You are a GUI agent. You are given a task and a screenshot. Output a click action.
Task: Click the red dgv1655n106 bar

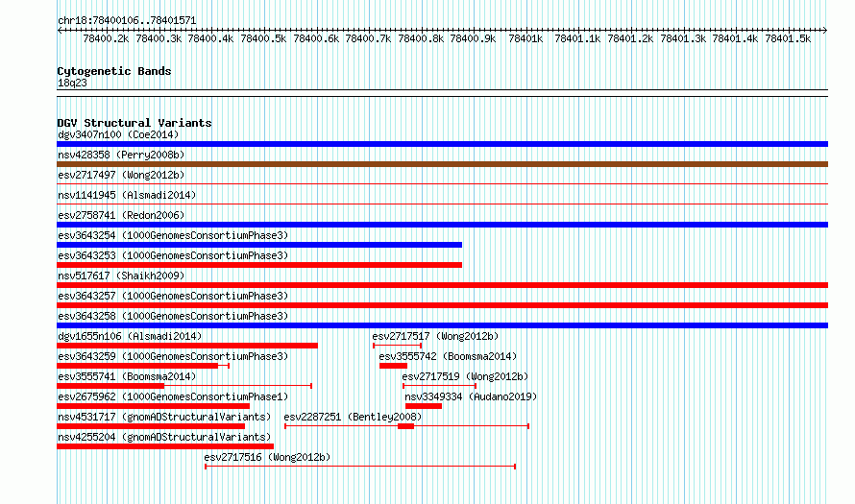187,346
